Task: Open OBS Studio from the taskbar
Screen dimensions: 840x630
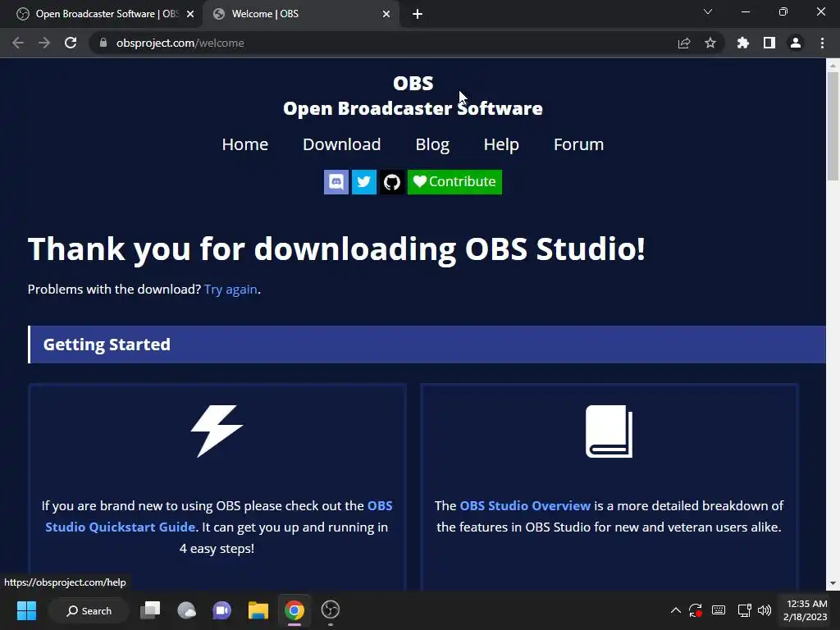Action: point(331,610)
